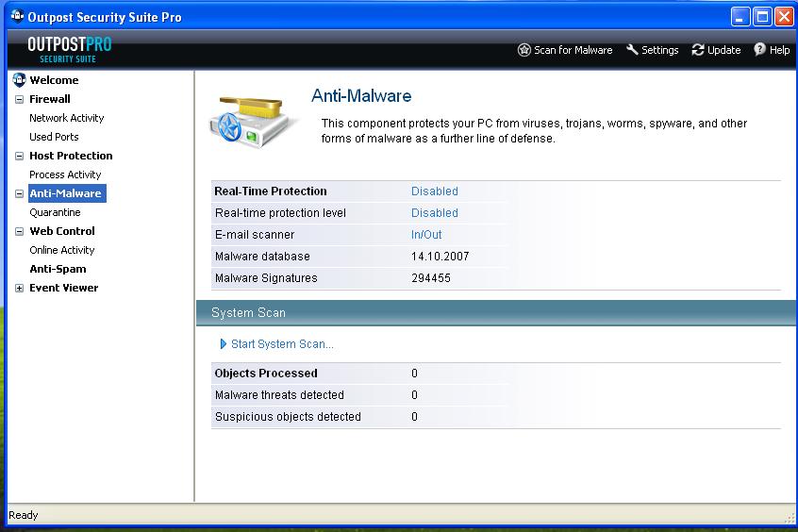Open Online Activity in the sidebar
Viewport: 798px width, 532px height.
pyautogui.click(x=62, y=249)
